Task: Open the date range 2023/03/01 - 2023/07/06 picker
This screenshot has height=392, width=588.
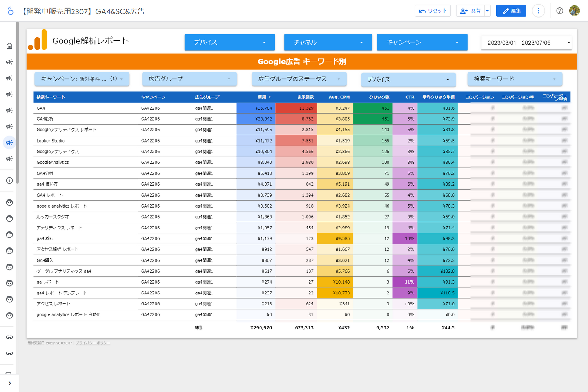Action: [x=526, y=43]
